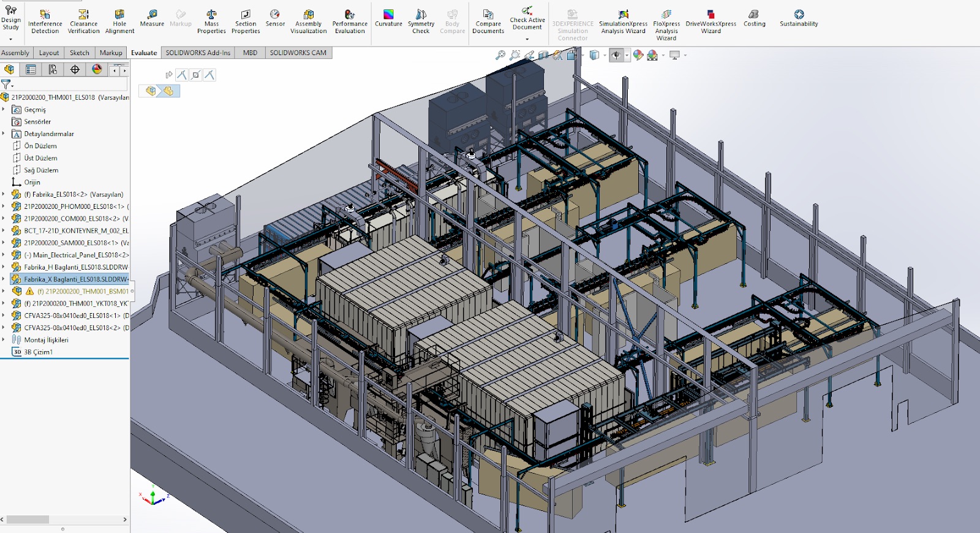
Task: Open the DriveWorksXpress Wizard
Action: coord(710,21)
